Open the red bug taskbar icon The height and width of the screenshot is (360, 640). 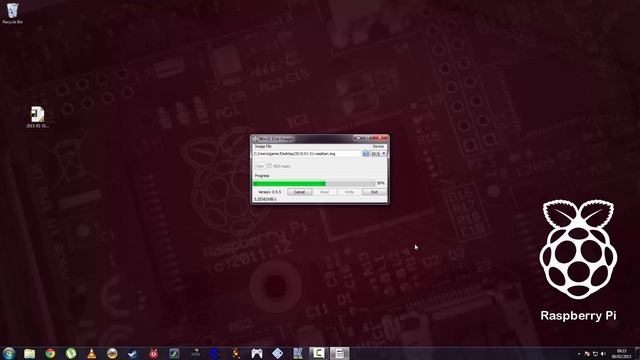153,353
